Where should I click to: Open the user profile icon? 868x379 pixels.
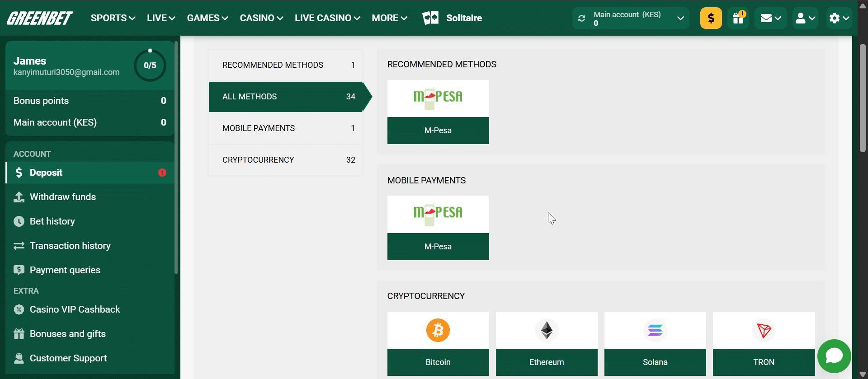point(800,18)
